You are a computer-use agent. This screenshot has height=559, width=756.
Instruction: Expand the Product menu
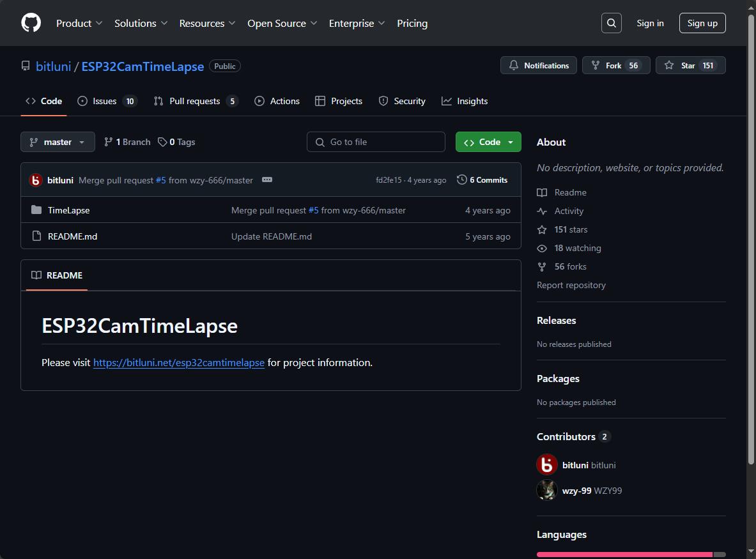point(79,23)
